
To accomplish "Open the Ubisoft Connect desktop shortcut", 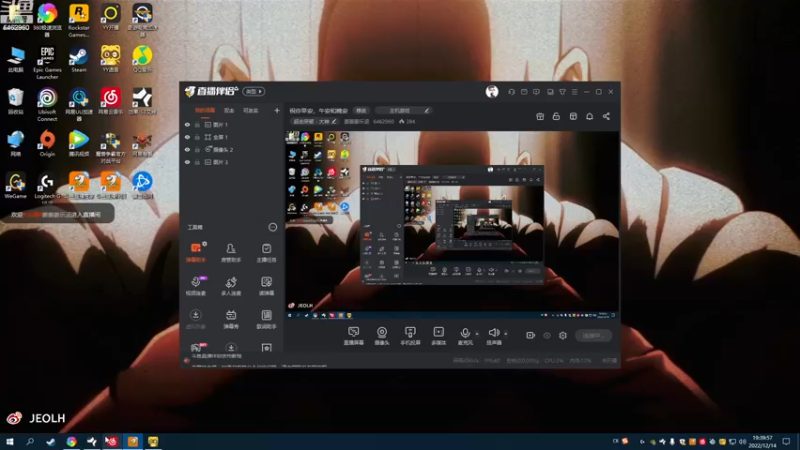I will pos(47,105).
